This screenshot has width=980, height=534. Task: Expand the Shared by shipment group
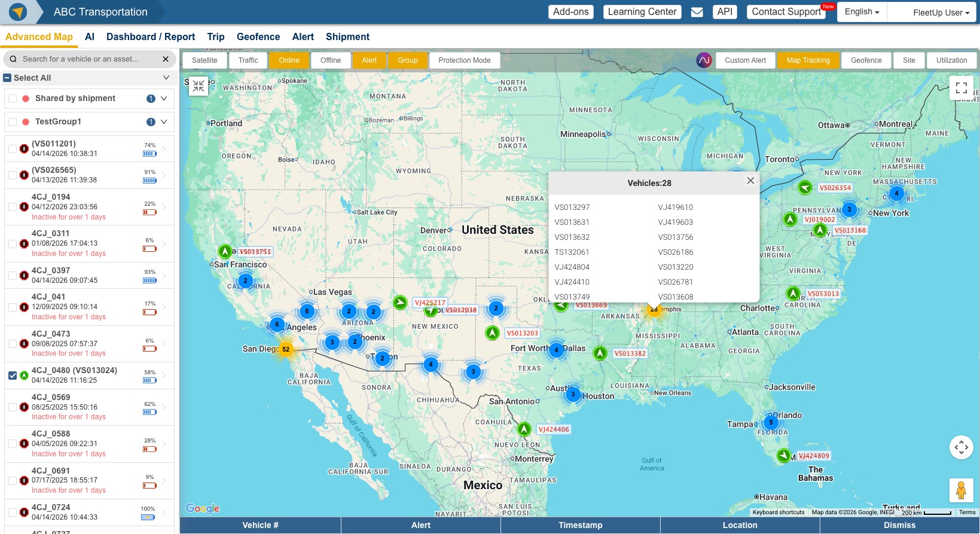[x=164, y=99]
